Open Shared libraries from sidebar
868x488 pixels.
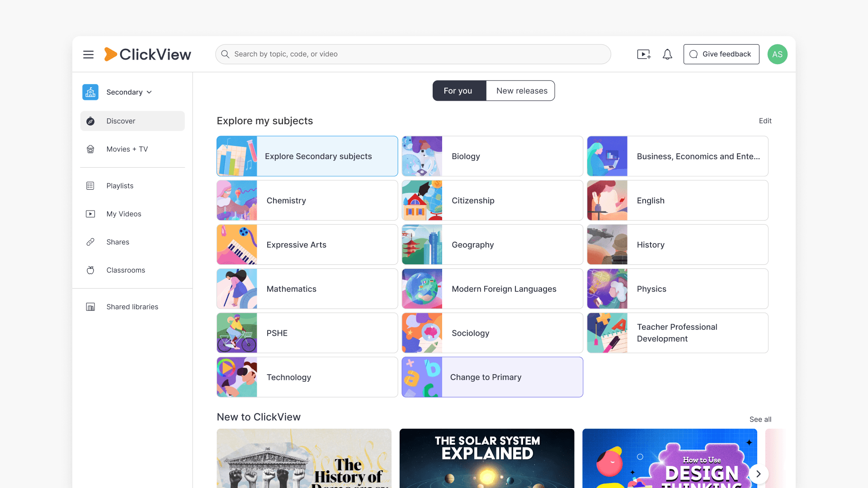(x=132, y=307)
